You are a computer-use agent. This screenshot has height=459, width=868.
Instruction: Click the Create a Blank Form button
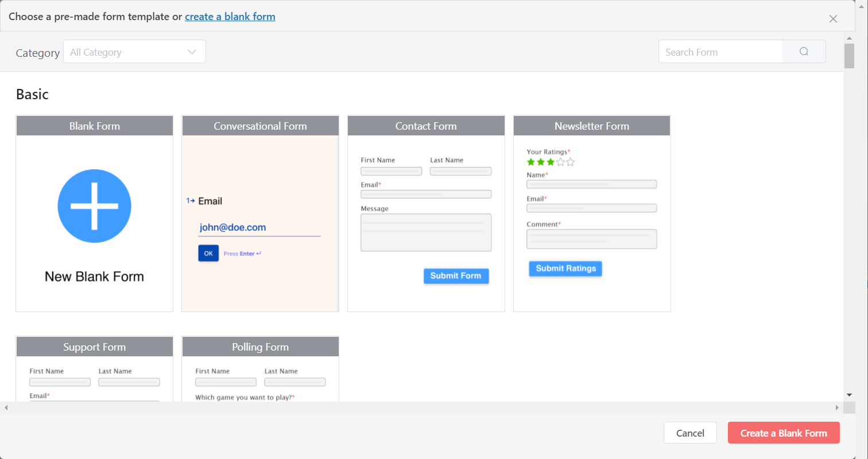click(x=783, y=433)
